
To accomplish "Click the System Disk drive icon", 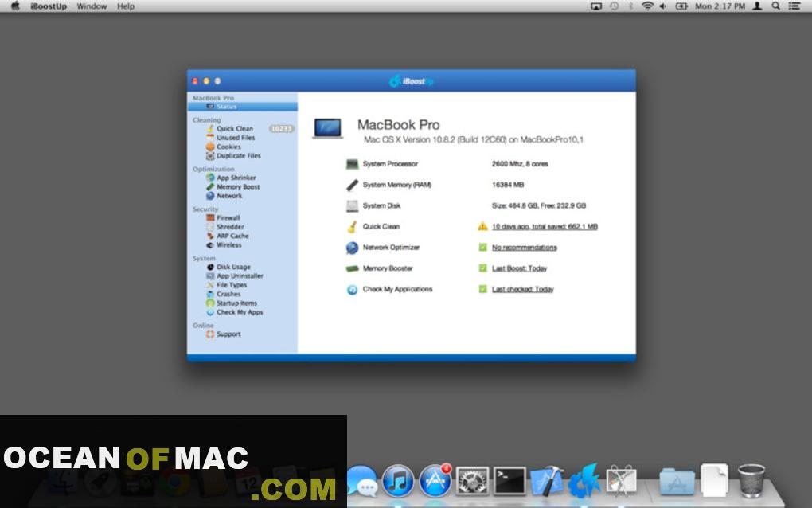I will 352,205.
